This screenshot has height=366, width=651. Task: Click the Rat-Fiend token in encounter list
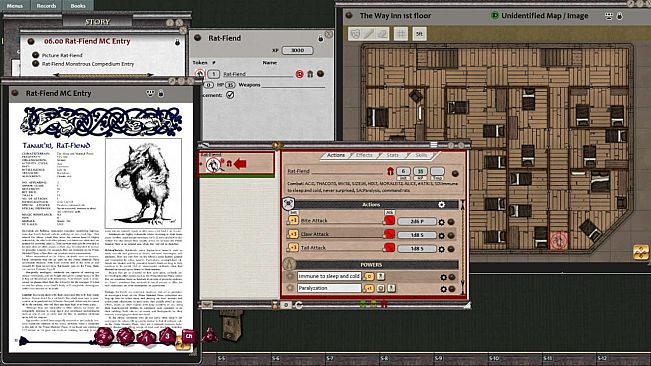[x=200, y=74]
